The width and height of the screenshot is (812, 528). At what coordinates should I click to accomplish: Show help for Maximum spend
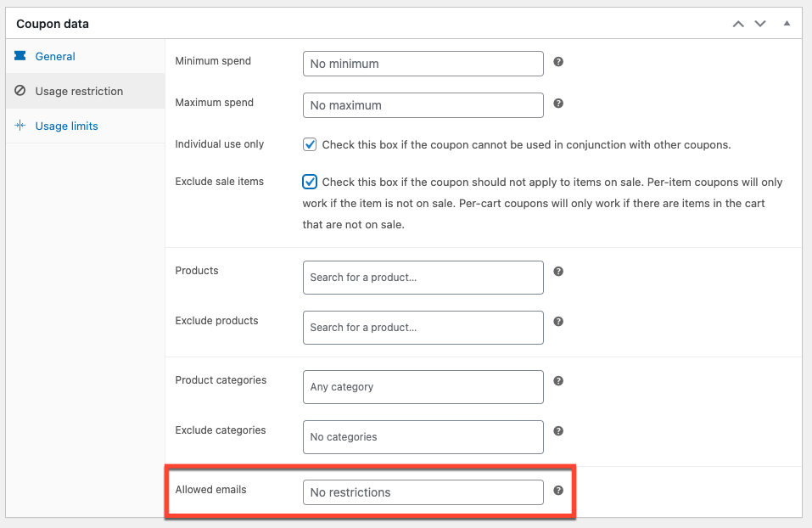point(558,103)
